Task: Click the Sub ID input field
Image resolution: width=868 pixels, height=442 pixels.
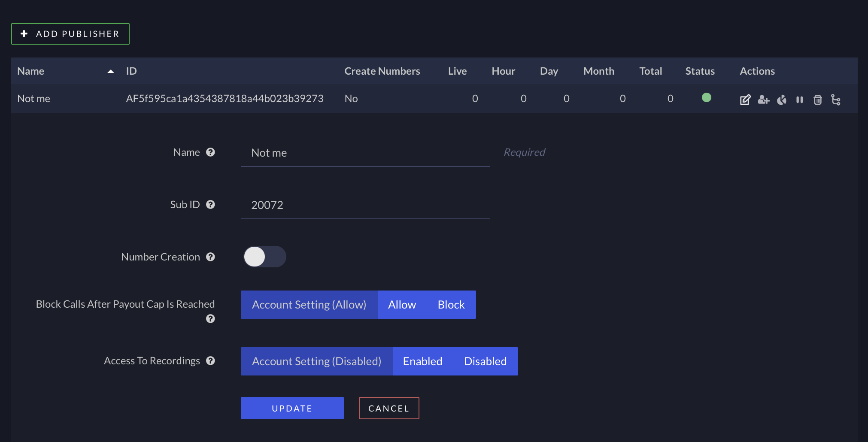Action: tap(365, 205)
